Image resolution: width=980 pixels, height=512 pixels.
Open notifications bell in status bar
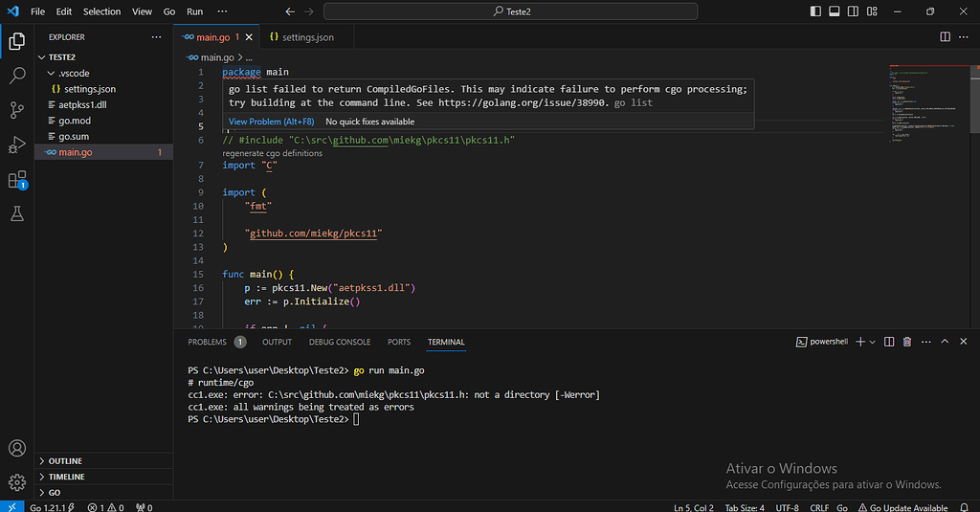965,507
